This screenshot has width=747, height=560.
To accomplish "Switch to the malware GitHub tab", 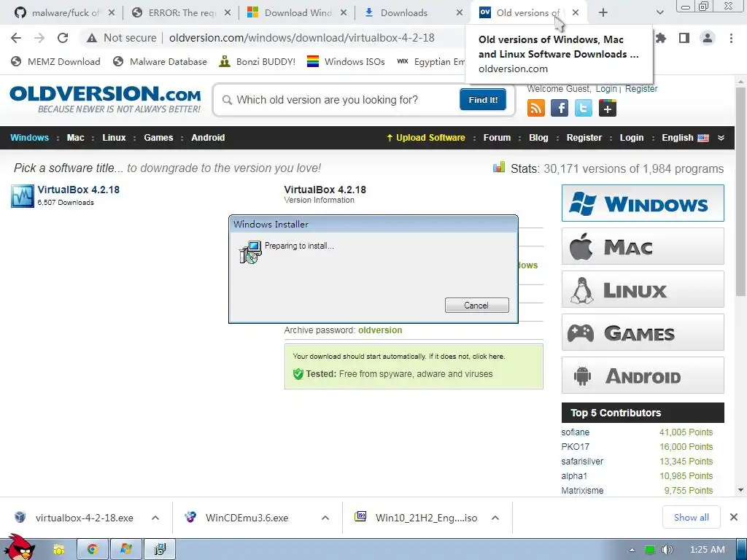I will pyautogui.click(x=64, y=13).
